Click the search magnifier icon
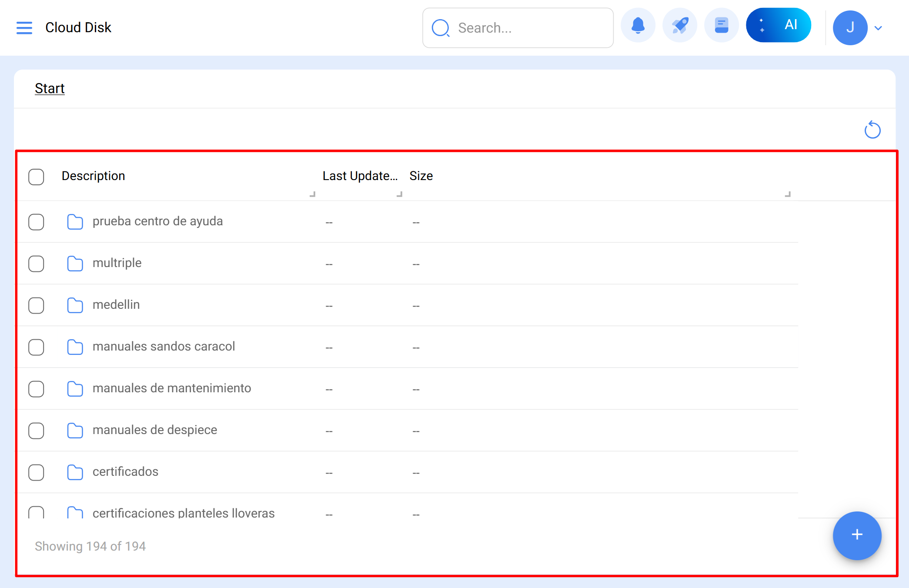909x588 pixels. point(440,28)
